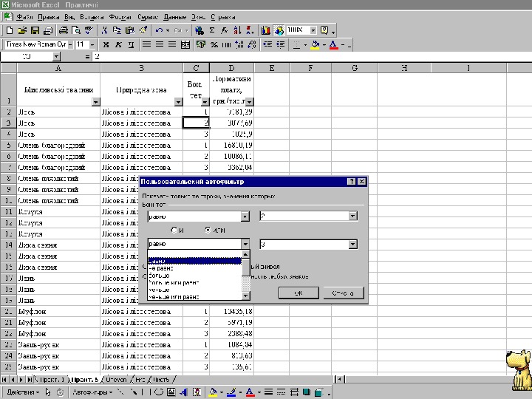Click OK in the custom autofilter dialog

click(x=298, y=293)
